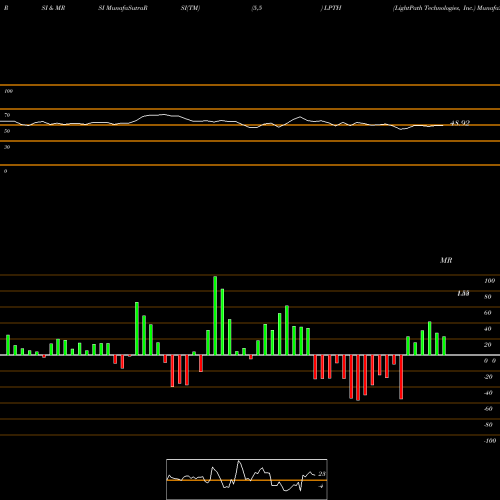This screenshot has height=500, width=500.
Task: Click the MR axis label 80
Action: tap(488, 297)
